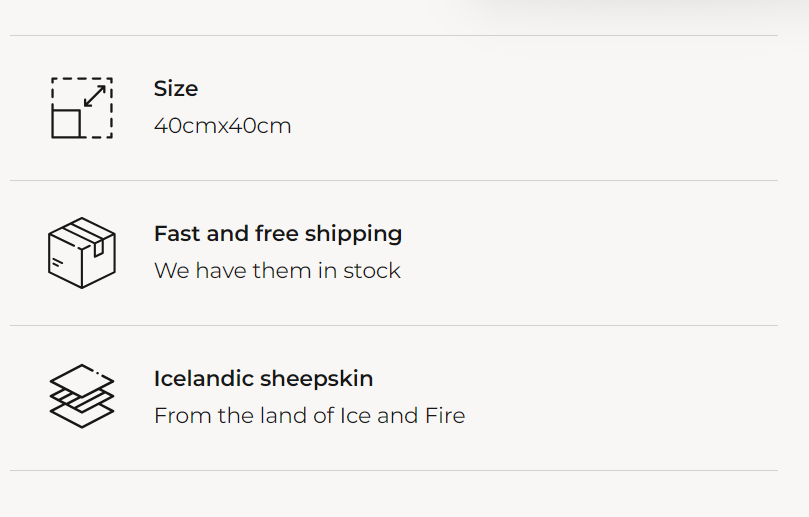Click the divider between shipping and sheepskin rows

394,326
